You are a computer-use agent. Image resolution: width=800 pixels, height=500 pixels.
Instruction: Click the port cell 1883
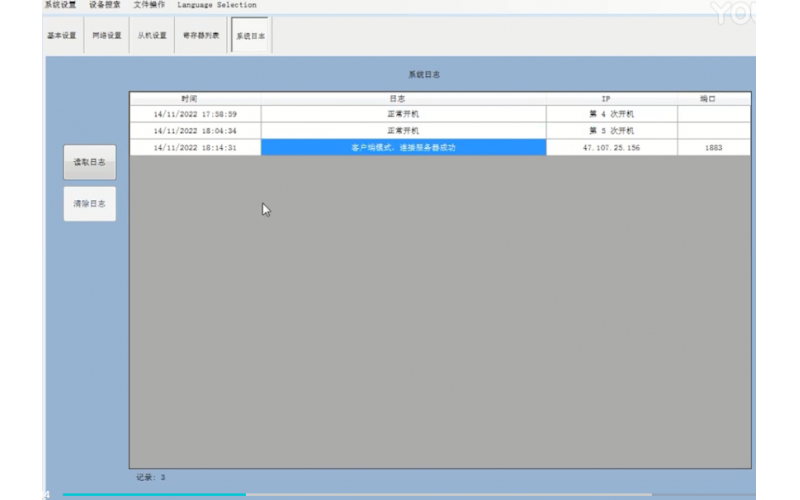coord(713,148)
